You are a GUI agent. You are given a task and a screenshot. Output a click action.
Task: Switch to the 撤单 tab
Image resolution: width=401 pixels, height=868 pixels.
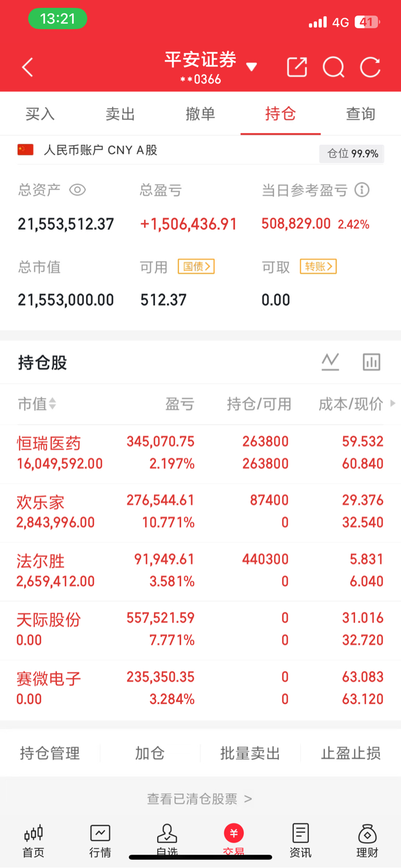tap(200, 114)
